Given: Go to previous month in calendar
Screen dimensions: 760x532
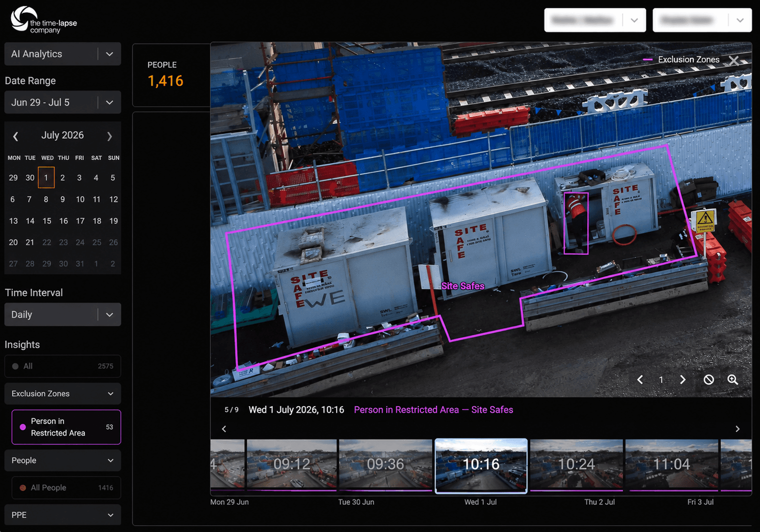Looking at the screenshot, I should click(16, 136).
